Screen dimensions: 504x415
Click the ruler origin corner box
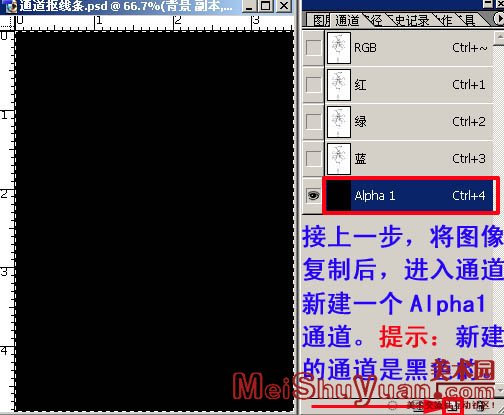click(7, 22)
